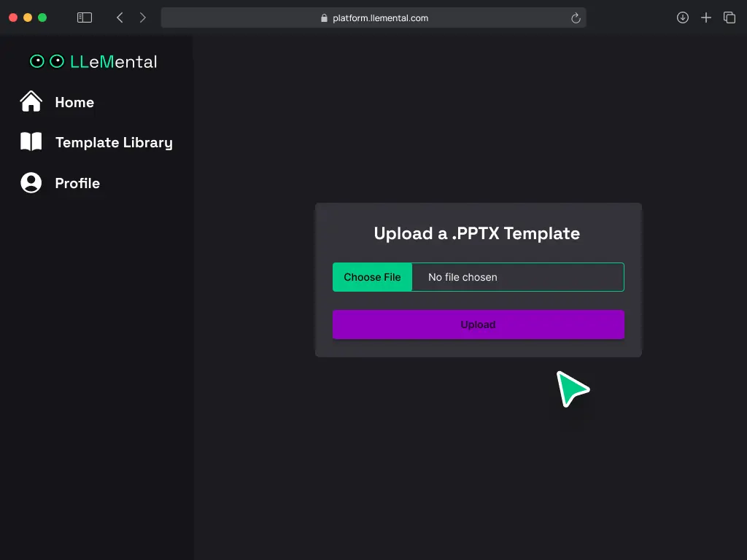Image resolution: width=747 pixels, height=560 pixels.
Task: Go to Profile via sidebar link
Action: point(77,183)
